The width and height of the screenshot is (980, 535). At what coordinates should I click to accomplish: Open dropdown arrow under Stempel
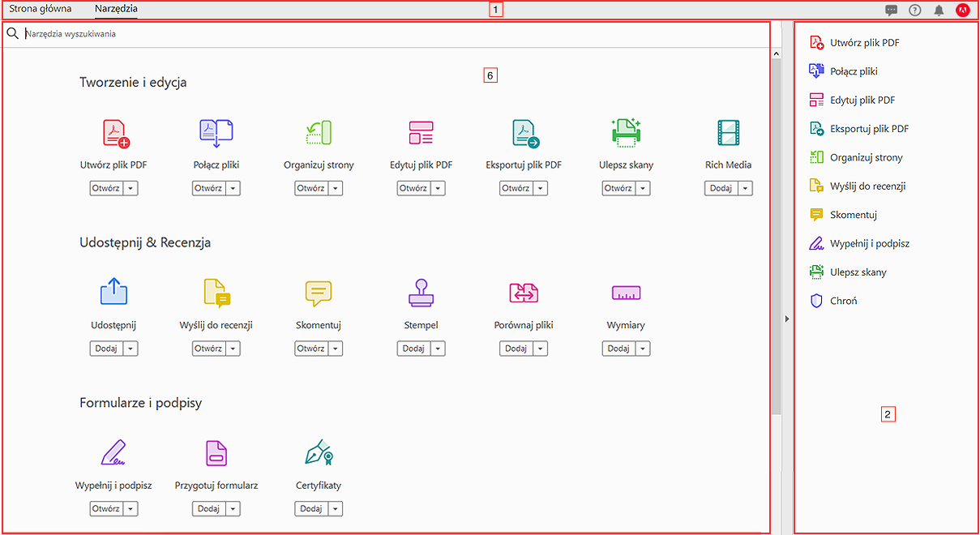tap(439, 349)
